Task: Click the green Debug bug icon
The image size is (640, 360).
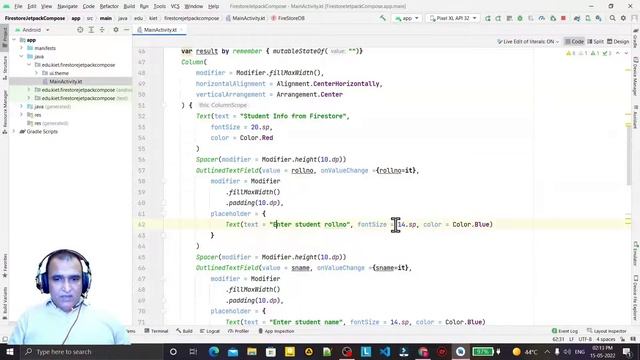Action: (520, 18)
